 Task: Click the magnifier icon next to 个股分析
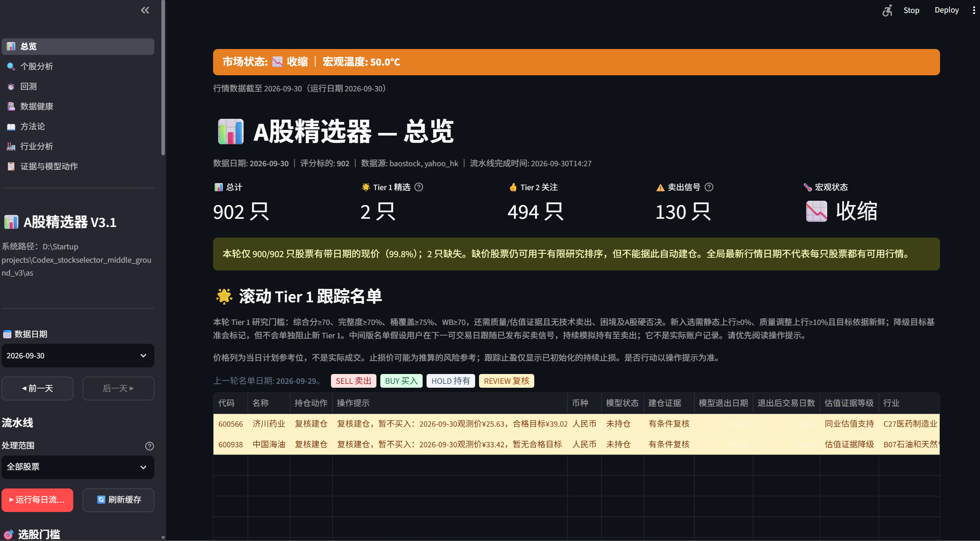tap(11, 66)
